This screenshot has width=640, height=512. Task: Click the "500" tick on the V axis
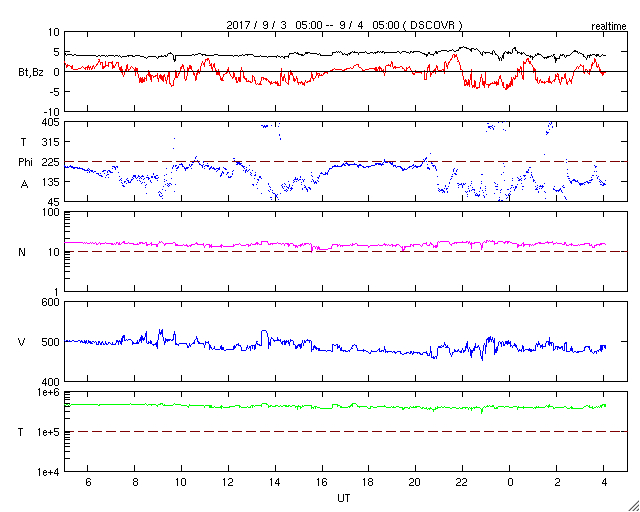tap(52, 342)
